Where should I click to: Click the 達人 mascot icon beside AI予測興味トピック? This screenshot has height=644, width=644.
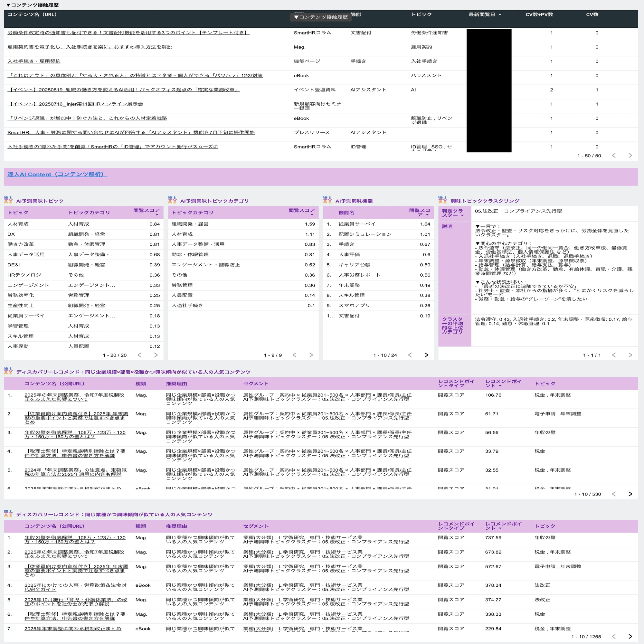9,200
